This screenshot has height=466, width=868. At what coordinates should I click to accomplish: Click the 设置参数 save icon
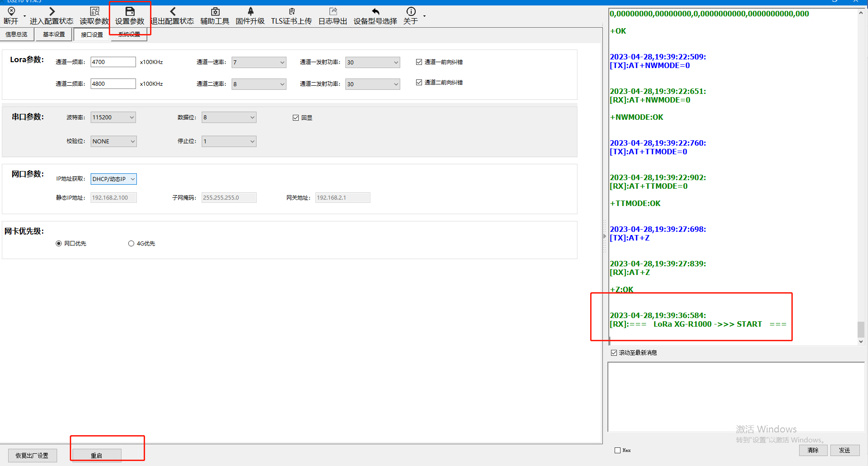(130, 11)
